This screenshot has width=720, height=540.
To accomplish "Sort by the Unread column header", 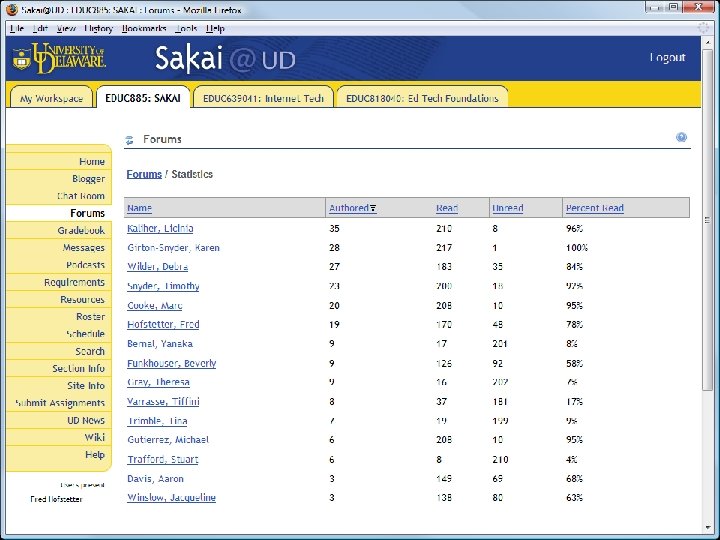I will 507,208.
